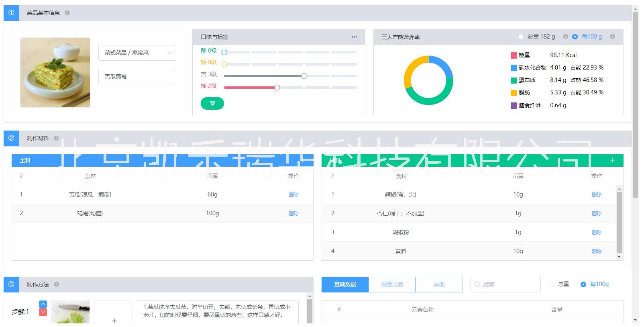Screen dimensions: 644x327
Task: Click the green 菜 tag button
Action: [x=212, y=104]
